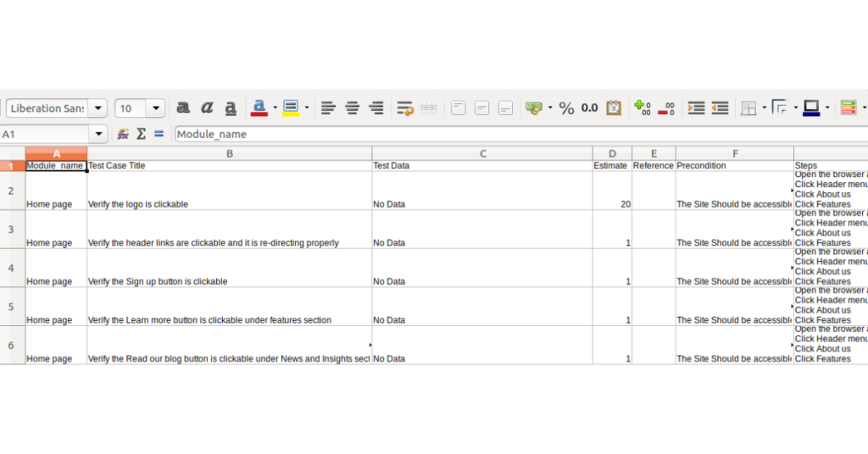Click the Function Wizard icon
Viewport: 868px width, 454px height.
(123, 134)
